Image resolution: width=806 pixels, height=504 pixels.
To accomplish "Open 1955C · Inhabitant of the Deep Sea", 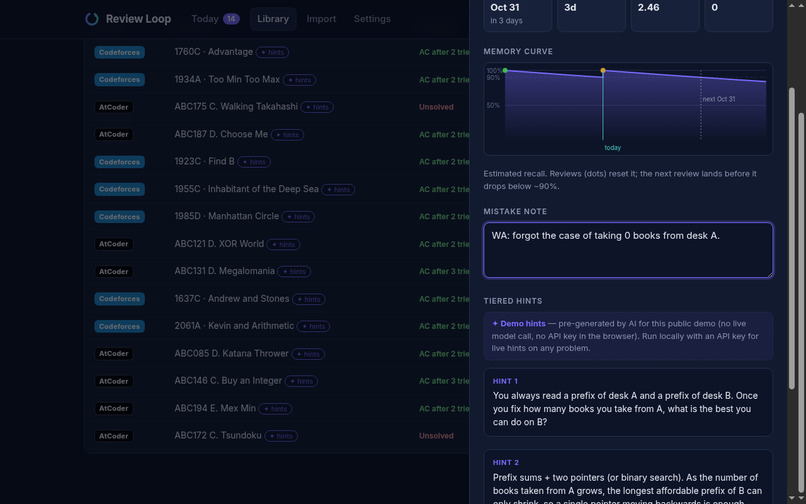I will click(x=246, y=189).
